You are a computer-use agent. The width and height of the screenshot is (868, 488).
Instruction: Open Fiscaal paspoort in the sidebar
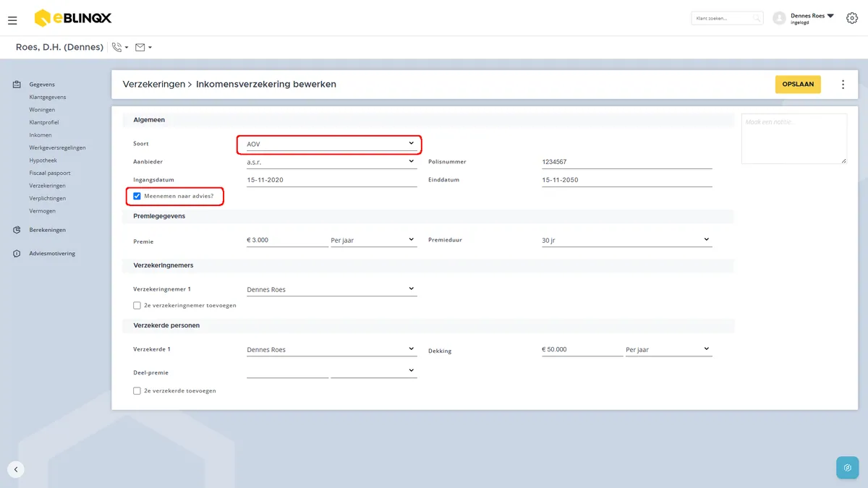50,174
